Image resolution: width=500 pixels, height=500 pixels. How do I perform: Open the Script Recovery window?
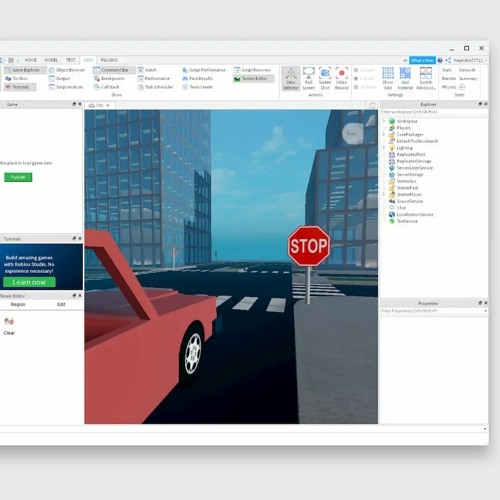pyautogui.click(x=252, y=70)
